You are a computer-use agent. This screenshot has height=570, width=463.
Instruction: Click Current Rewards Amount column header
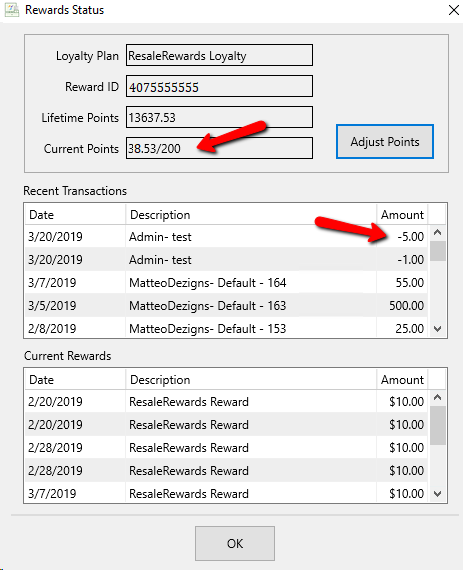402,380
